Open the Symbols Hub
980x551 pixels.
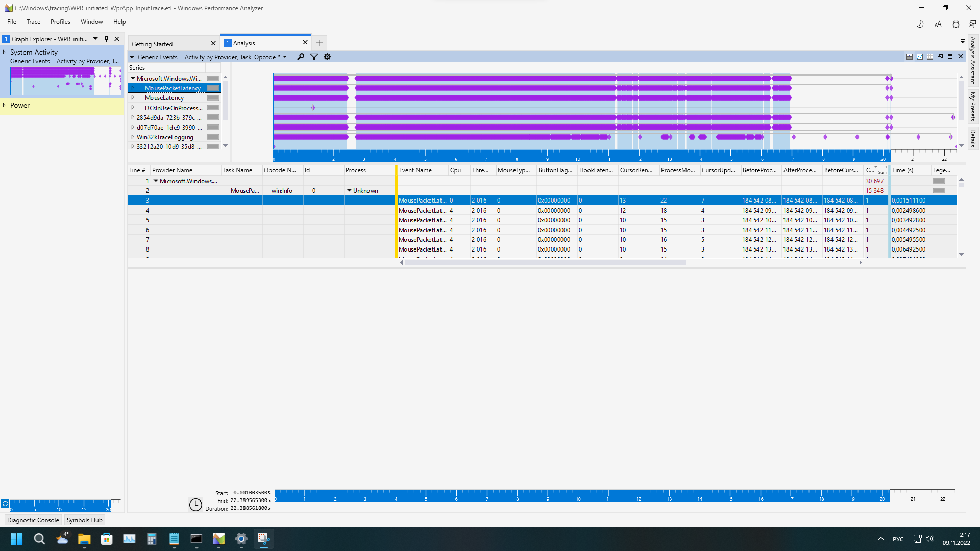[x=85, y=520]
